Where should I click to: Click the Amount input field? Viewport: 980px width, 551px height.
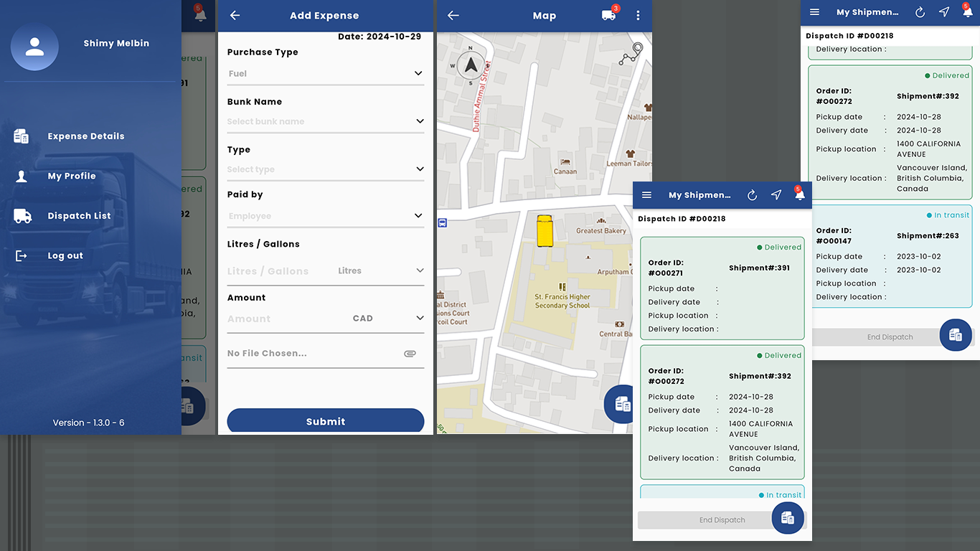click(x=283, y=319)
